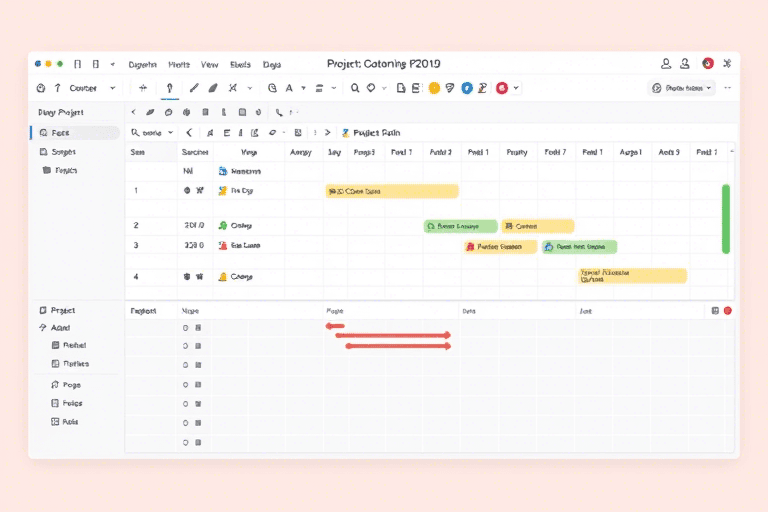Toggle the circle marker in last lower-panel row

[x=185, y=441]
